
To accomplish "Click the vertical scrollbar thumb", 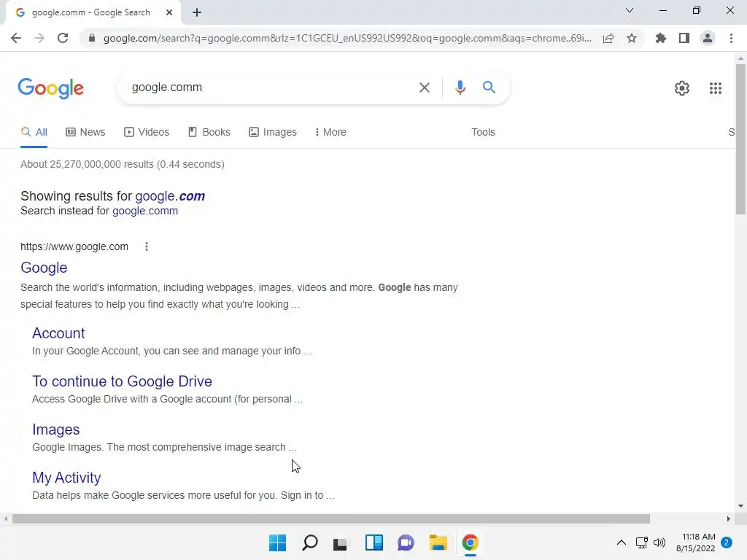I will click(x=740, y=138).
